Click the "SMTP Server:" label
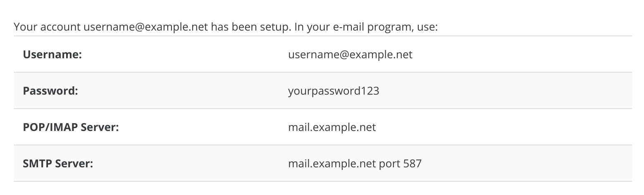 point(58,164)
